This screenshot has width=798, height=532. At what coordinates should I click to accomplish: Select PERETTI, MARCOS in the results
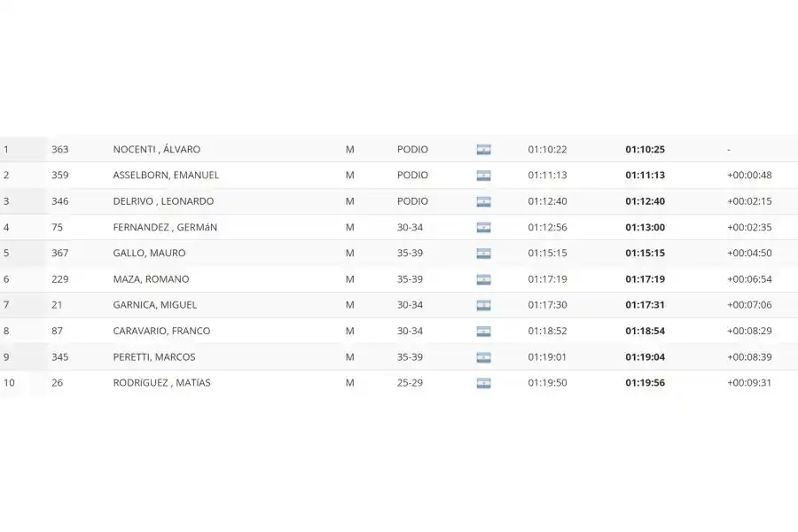click(x=154, y=357)
